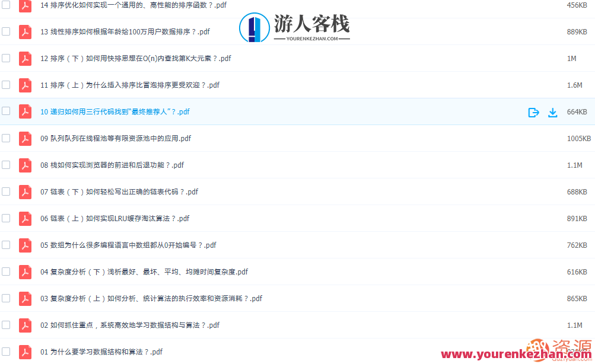Check the checkbox for file 14
Screen dimensions: 595x364
pyautogui.click(x=6, y=5)
